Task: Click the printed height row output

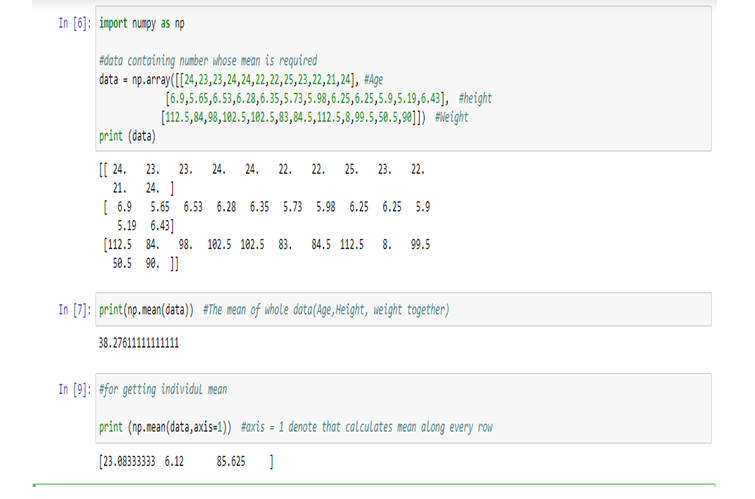Action: [267, 216]
